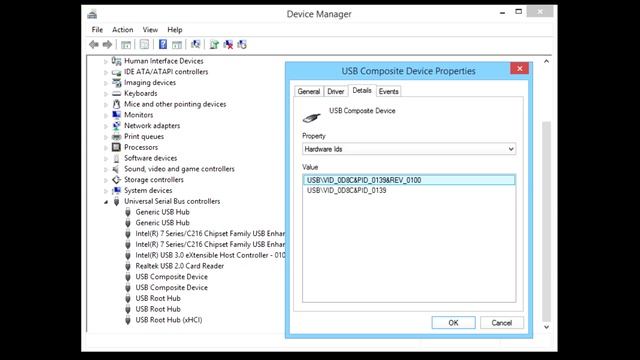Click the Properties toolbar icon
The height and width of the screenshot is (360, 640).
point(144,44)
